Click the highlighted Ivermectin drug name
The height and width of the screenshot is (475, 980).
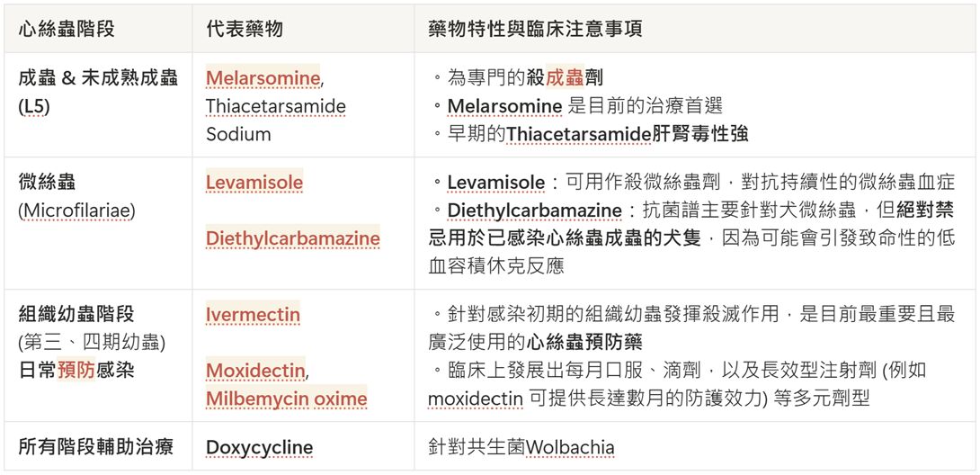tap(254, 314)
